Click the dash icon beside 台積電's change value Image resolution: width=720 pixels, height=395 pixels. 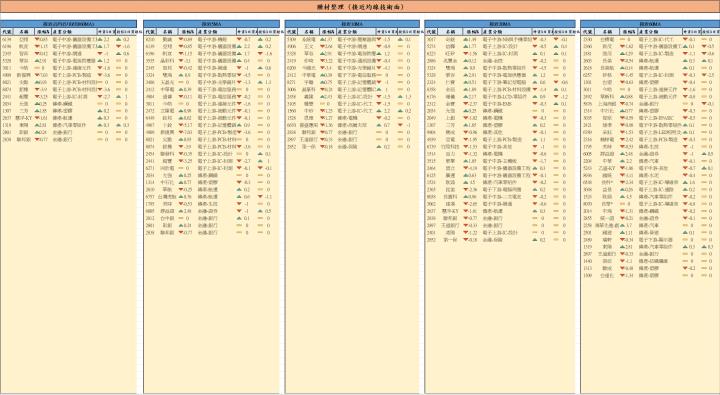point(623,40)
